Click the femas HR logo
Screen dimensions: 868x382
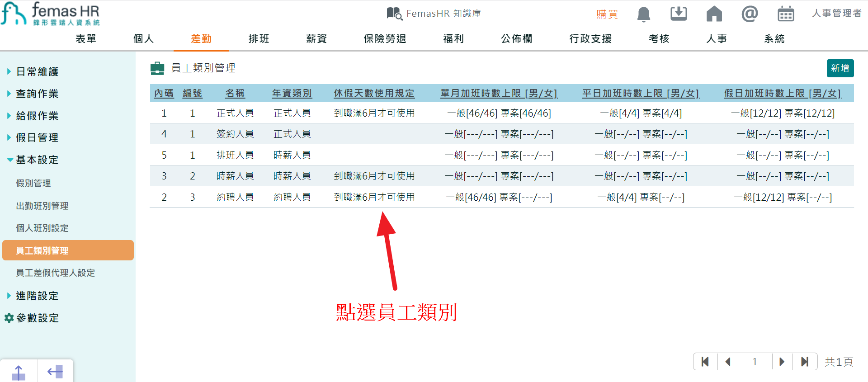(x=50, y=14)
